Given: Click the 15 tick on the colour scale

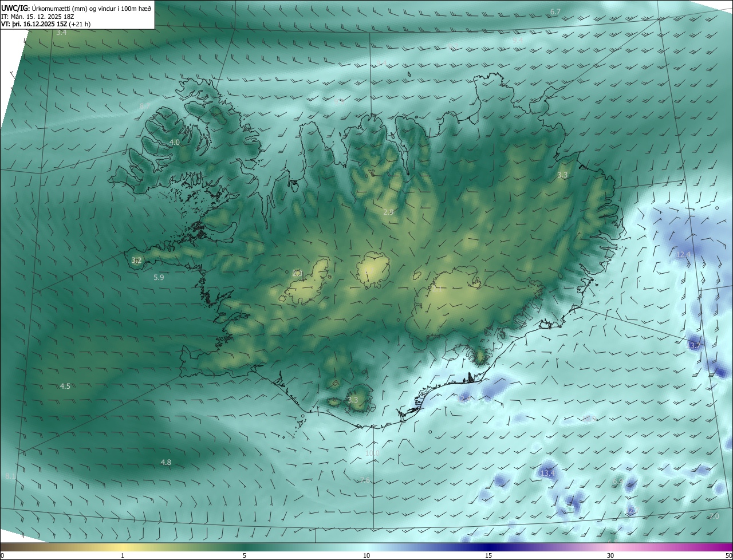Looking at the screenshot, I should click(488, 555).
